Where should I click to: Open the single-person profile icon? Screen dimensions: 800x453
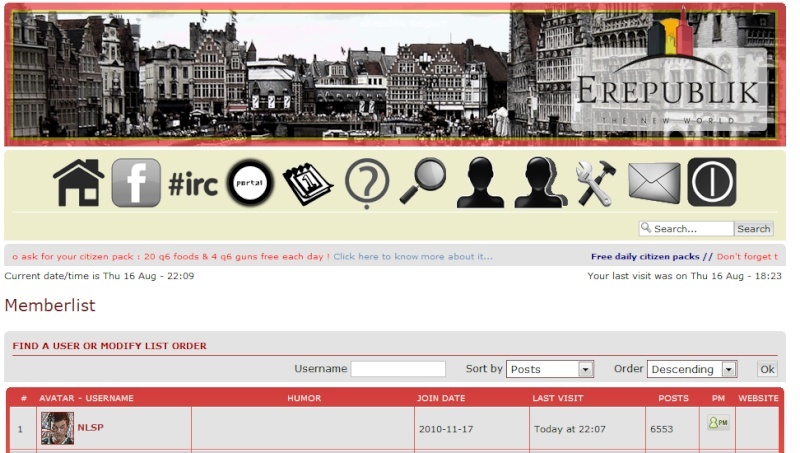[x=481, y=183]
